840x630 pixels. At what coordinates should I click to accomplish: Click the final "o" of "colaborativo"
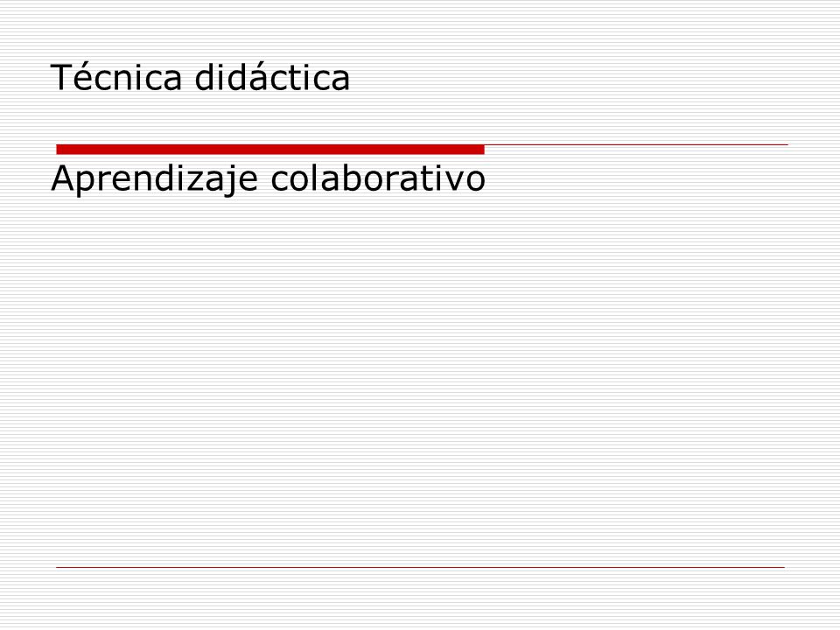476,182
